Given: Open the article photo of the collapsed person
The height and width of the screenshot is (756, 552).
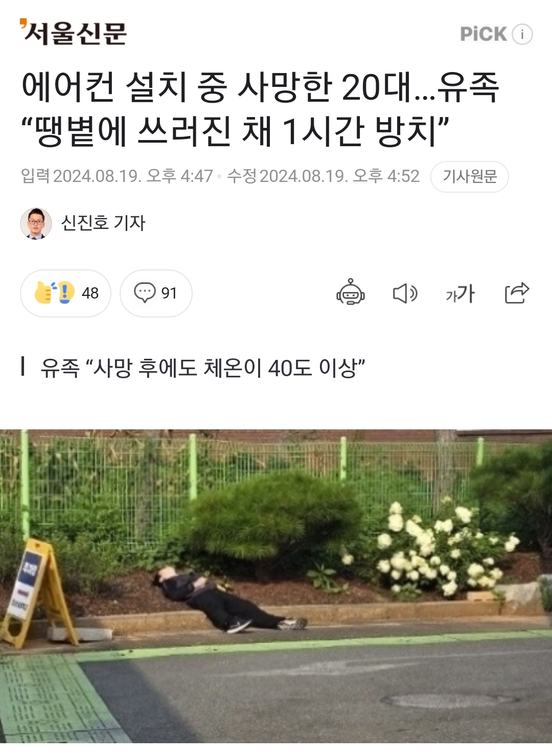Looking at the screenshot, I should pos(276,586).
